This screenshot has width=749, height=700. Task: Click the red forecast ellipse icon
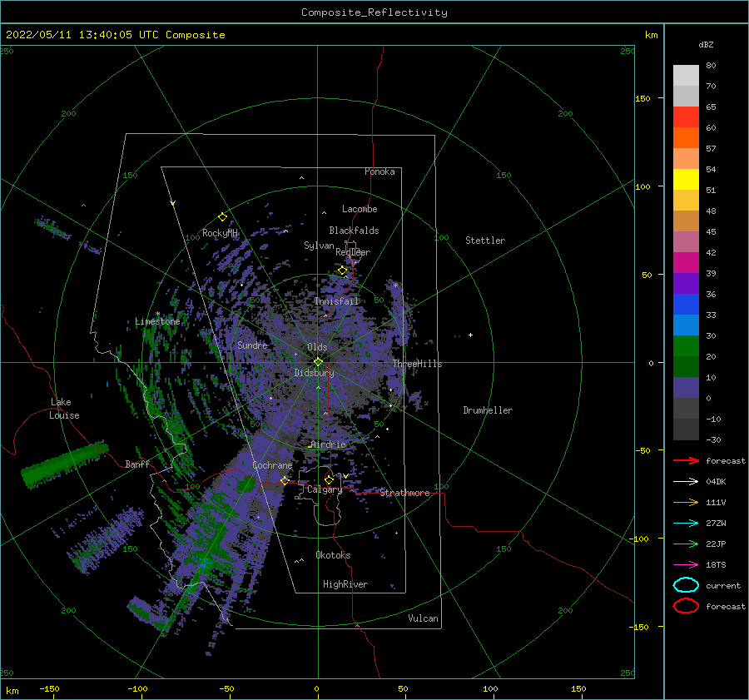tap(686, 606)
